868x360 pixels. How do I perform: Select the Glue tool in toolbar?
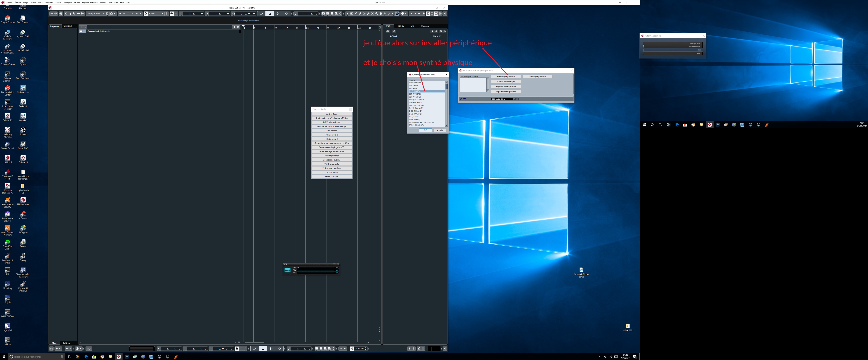pos(368,13)
